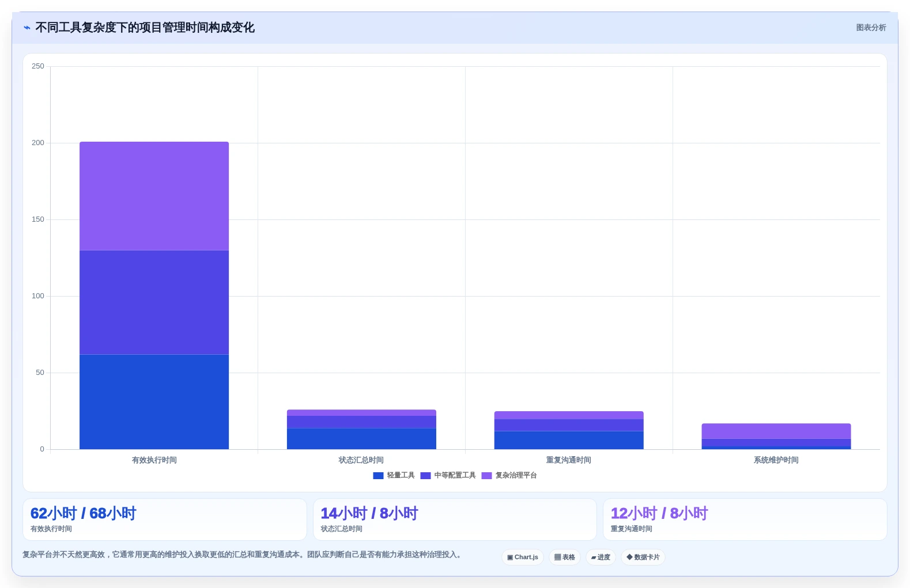The width and height of the screenshot is (910, 588).
Task: Click the 复杂治理平台 segment of 有效执行时间 bar
Action: pos(154,196)
